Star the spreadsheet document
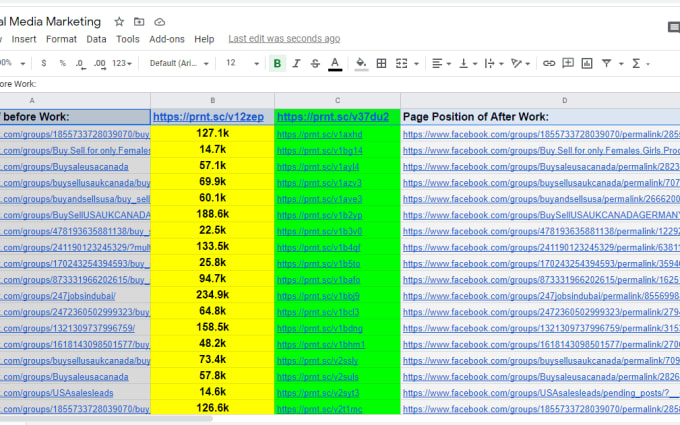Image resolution: width=680 pixels, height=425 pixels. [119, 22]
